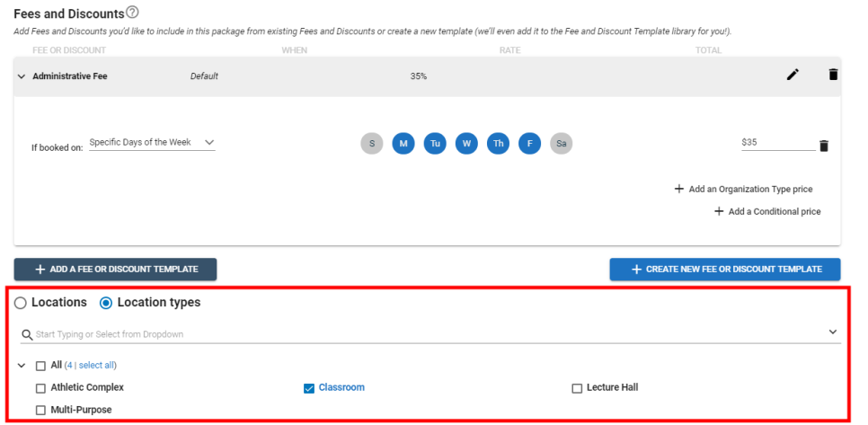868x425 pixels.
Task: Click the search magnifier icon
Action: 27,334
